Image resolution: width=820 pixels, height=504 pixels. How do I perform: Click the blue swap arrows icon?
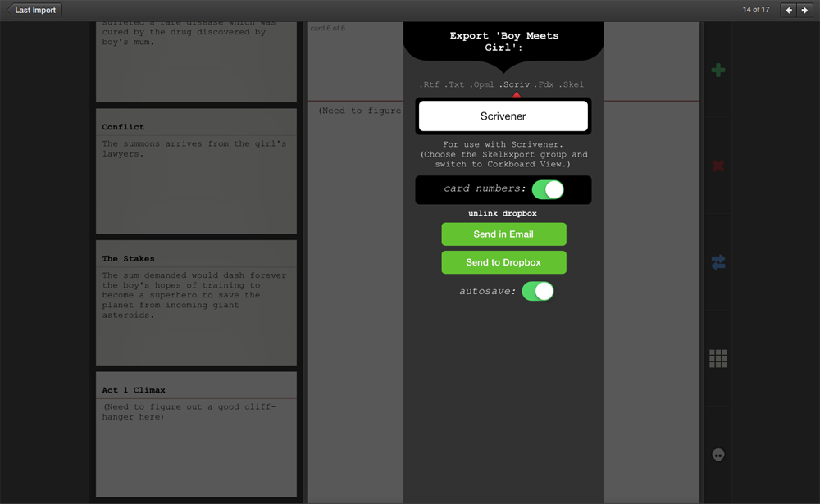point(718,262)
